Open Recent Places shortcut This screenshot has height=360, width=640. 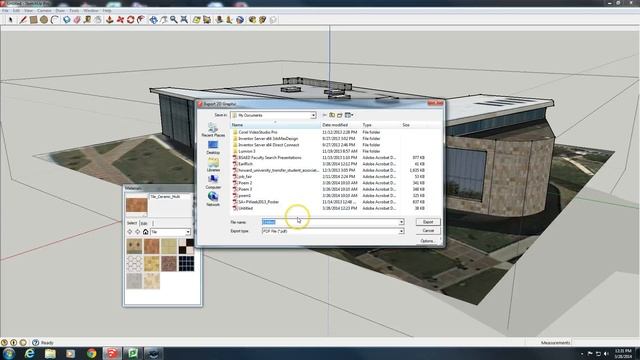coord(213,130)
